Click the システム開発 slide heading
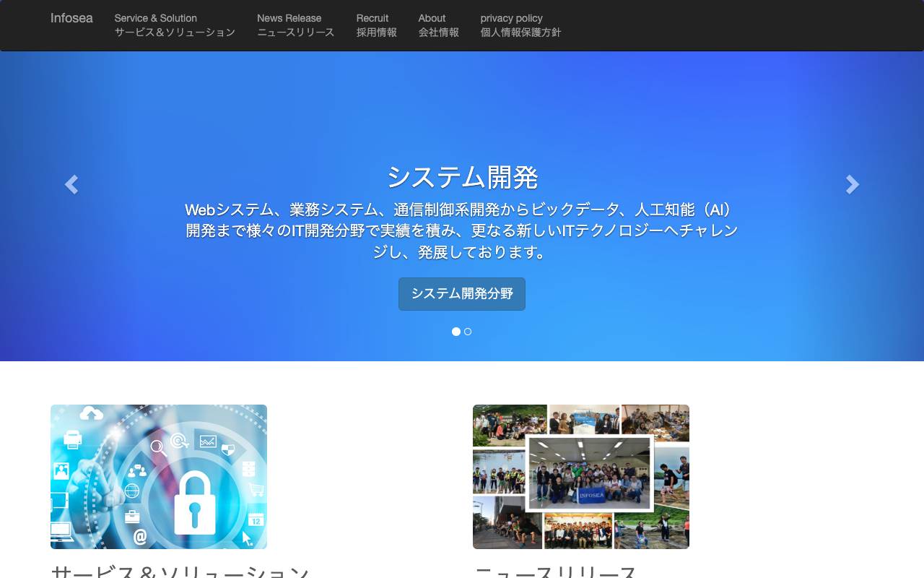Screen dimensions: 924x578 click(x=462, y=177)
